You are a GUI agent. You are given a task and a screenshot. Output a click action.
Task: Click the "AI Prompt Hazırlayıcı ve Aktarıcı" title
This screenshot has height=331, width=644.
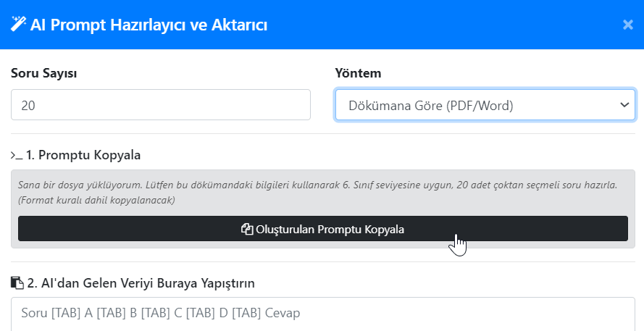pyautogui.click(x=149, y=25)
